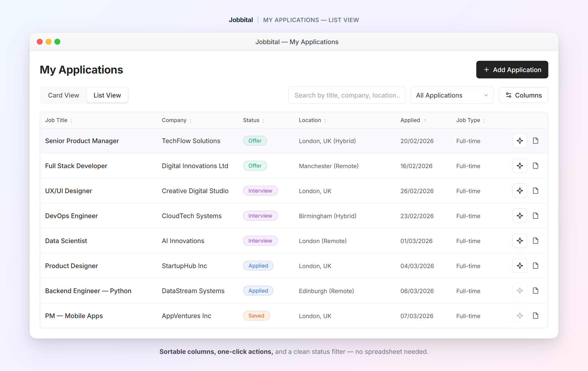This screenshot has height=371, width=588.
Task: Click the Saved status badge on AppVentures Inc
Action: (x=256, y=316)
